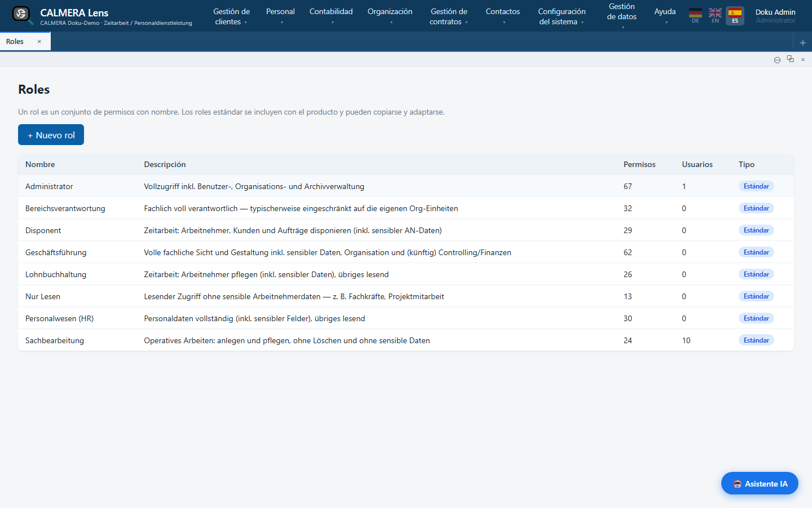
Task: Click Estándar badge in Sachbearbeitung row
Action: (756, 340)
